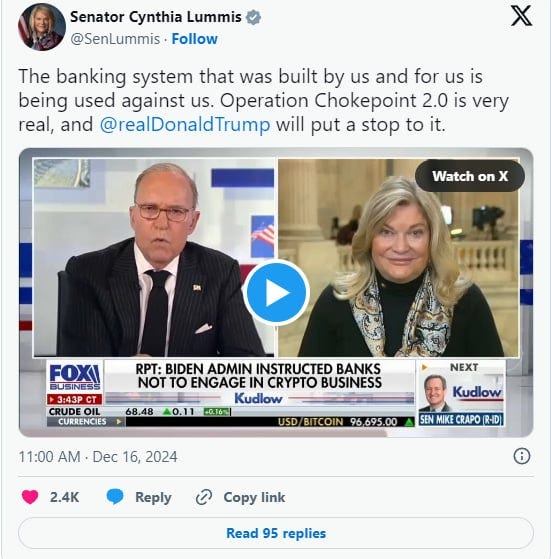Open Senator Cynthia Lummis display name
The height and width of the screenshot is (559, 551).
[156, 17]
